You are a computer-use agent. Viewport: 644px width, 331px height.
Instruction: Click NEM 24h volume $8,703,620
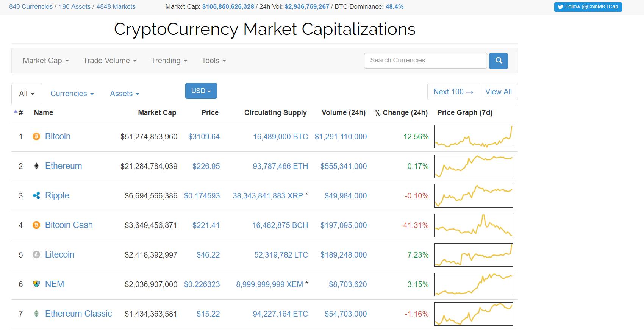348,284
